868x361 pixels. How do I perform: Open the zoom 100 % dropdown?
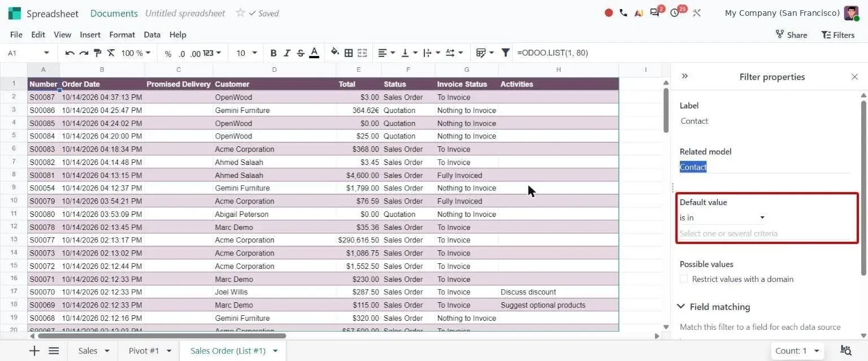(136, 53)
